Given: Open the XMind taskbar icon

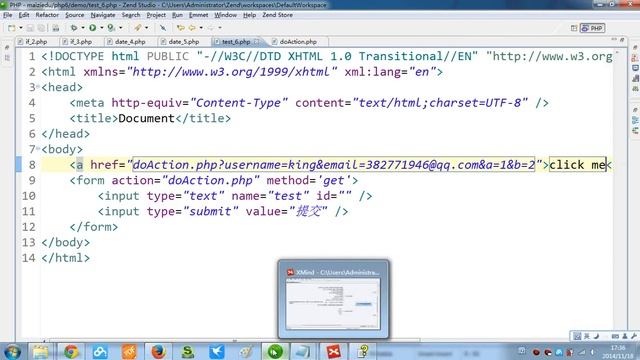Looking at the screenshot, I should coord(333,351).
